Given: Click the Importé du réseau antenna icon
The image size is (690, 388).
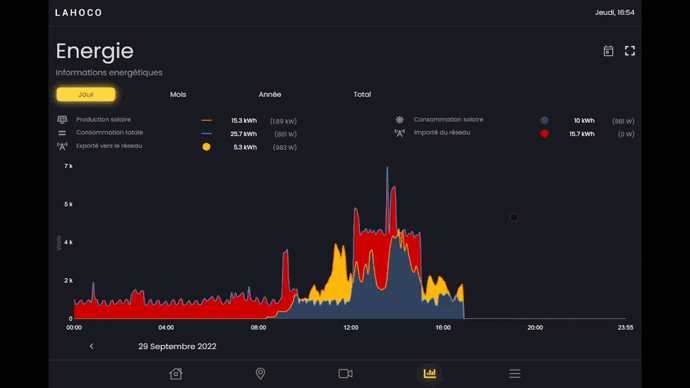Looking at the screenshot, I should (x=400, y=133).
